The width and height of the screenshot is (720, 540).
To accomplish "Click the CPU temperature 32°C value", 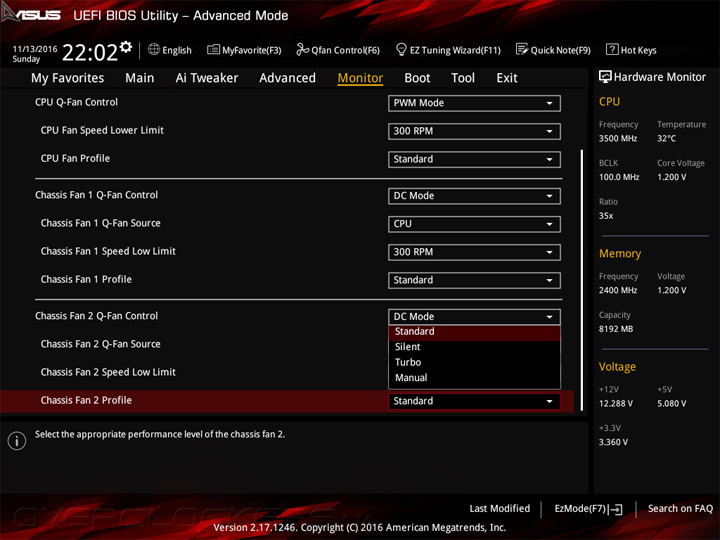I will pos(666,139).
